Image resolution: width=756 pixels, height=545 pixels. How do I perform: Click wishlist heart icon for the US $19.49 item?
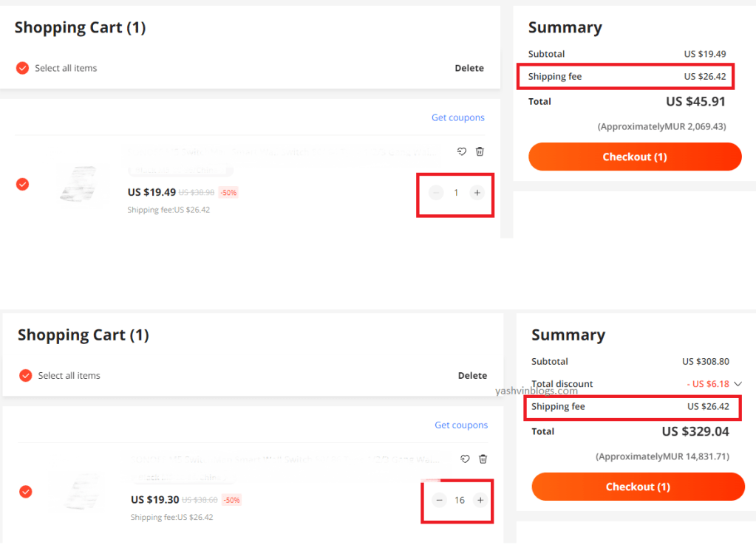462,151
